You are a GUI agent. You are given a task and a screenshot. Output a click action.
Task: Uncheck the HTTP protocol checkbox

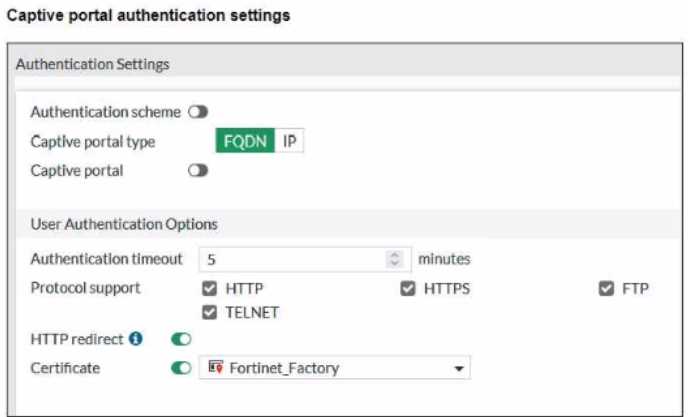pos(209,289)
